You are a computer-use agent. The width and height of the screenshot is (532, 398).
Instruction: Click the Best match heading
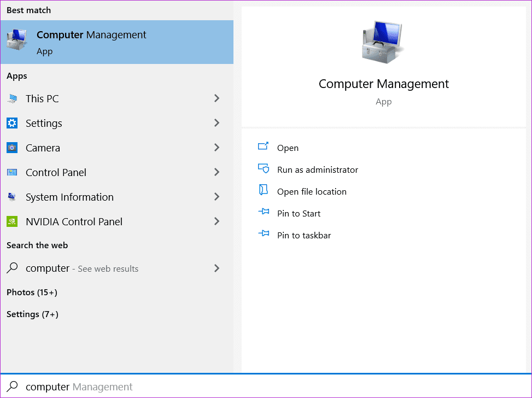click(28, 10)
